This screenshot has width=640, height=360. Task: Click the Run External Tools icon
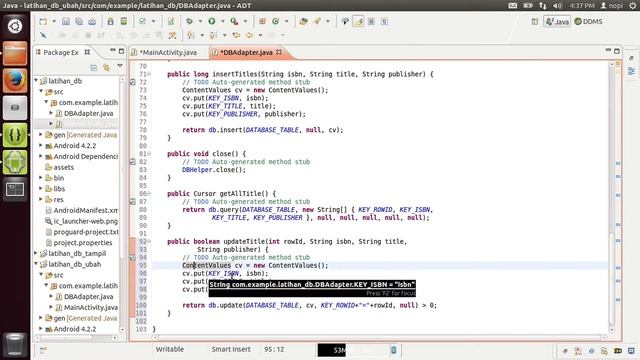coord(234,21)
